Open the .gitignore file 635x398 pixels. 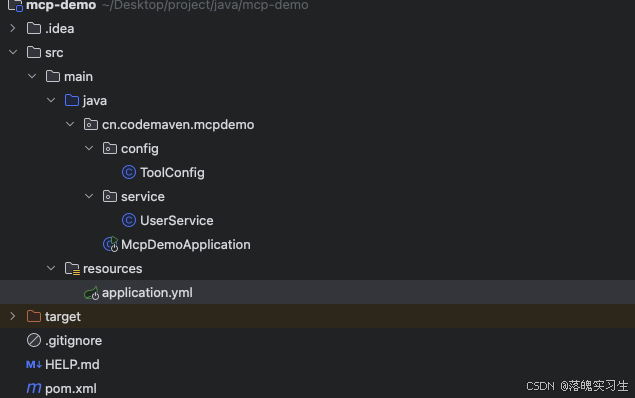click(73, 341)
